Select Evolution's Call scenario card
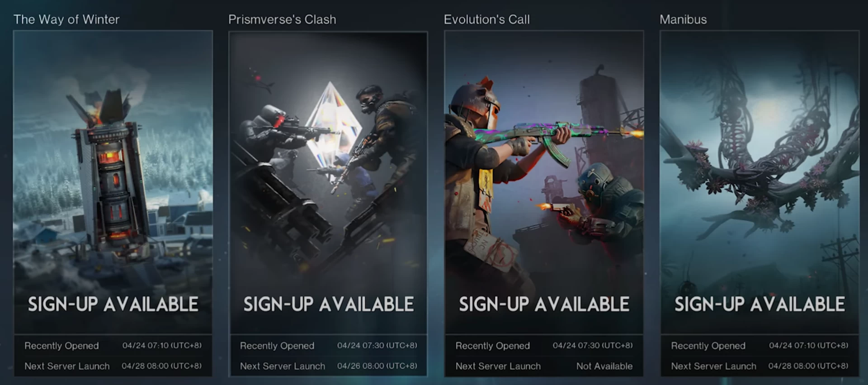 (544, 203)
